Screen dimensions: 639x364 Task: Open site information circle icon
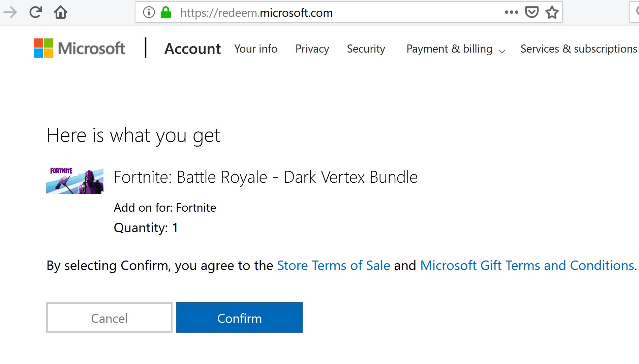149,12
